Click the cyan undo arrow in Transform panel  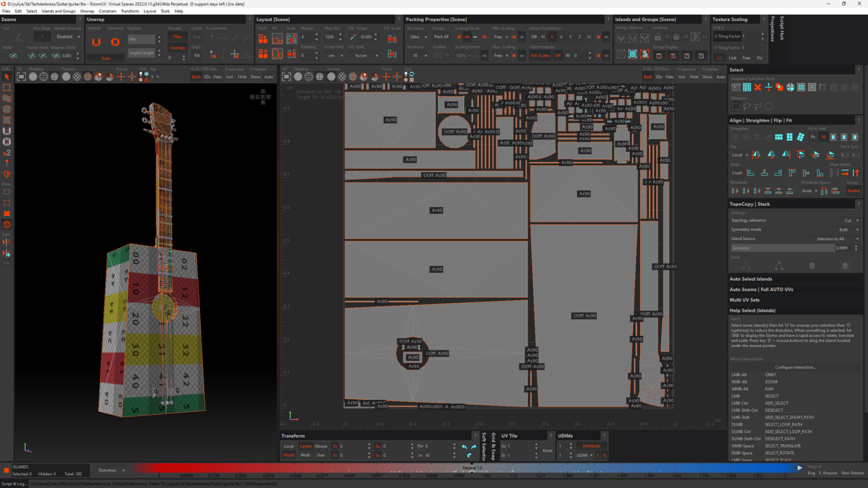click(x=464, y=447)
